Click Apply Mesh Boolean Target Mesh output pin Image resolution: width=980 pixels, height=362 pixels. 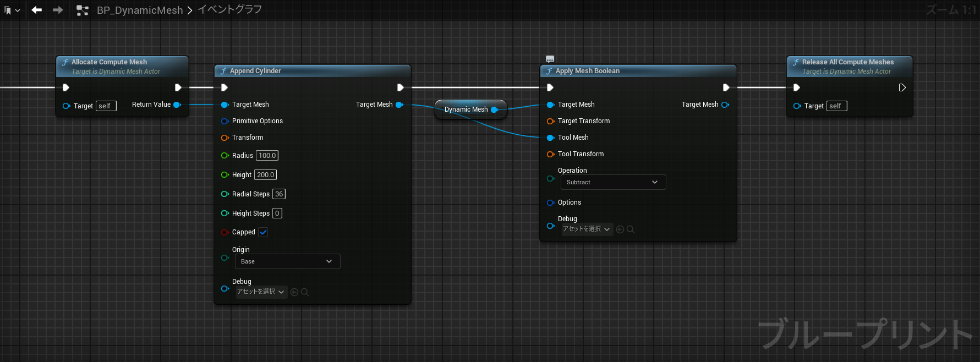(725, 105)
